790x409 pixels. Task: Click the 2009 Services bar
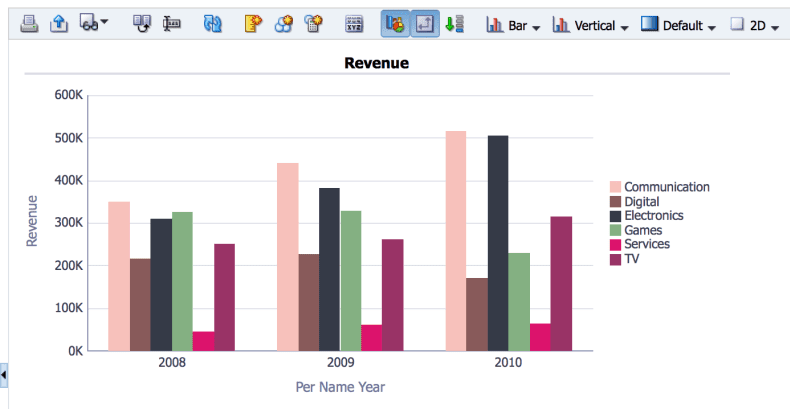tap(371, 337)
